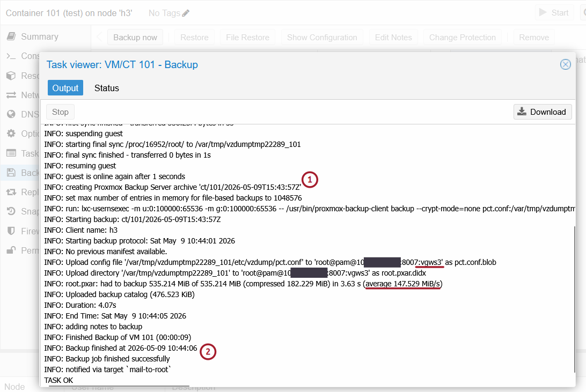The image size is (586, 392).
Task: Open Options gear icon in sidebar
Action: [11, 134]
